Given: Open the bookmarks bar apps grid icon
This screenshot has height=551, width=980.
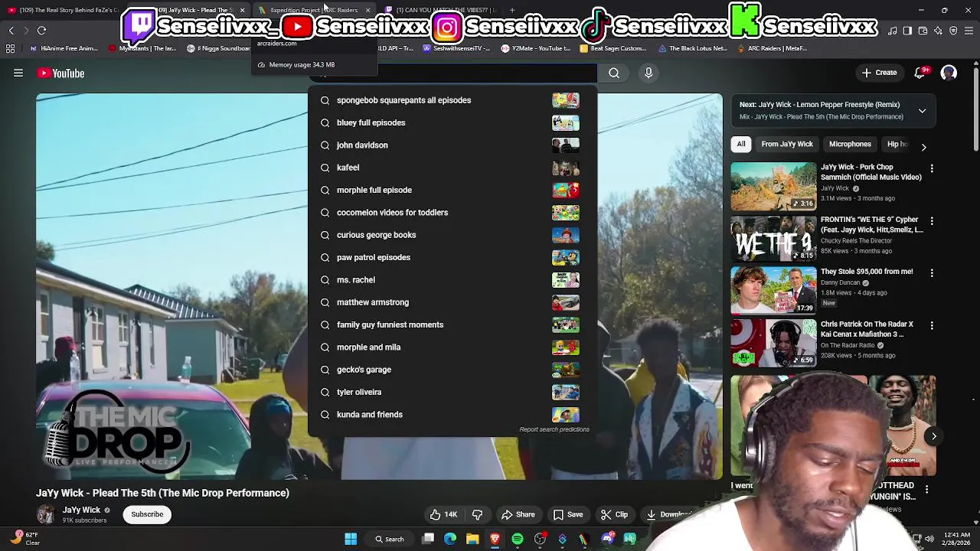Looking at the screenshot, I should (x=10, y=48).
